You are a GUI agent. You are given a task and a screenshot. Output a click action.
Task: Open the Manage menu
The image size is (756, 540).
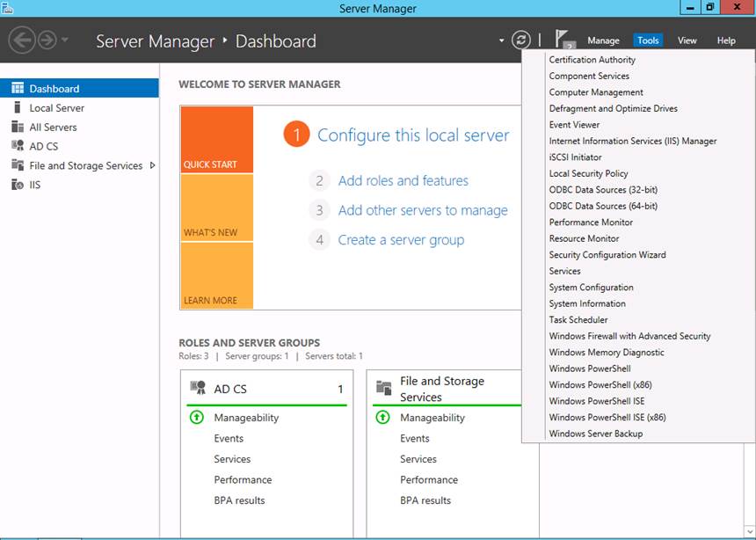[x=603, y=40]
